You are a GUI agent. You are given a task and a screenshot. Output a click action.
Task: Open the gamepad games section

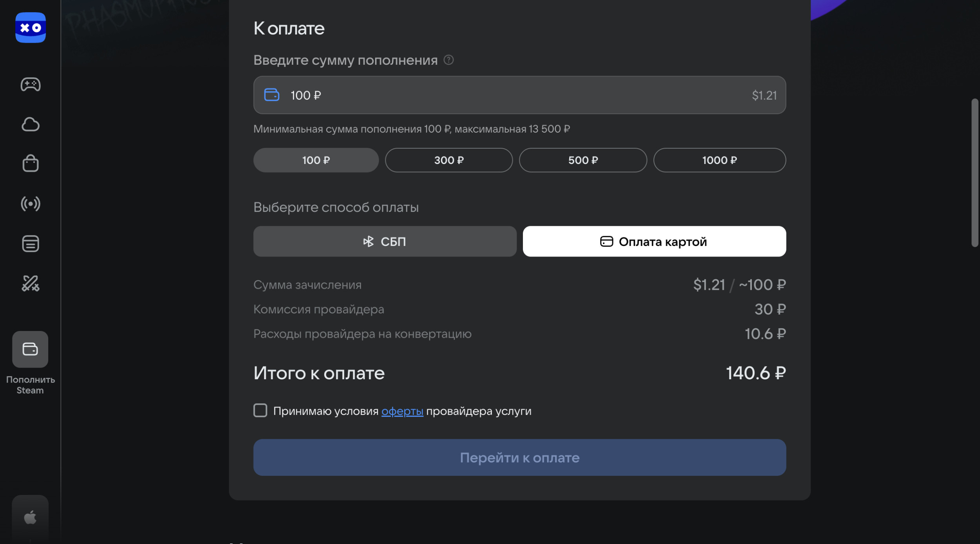(x=31, y=84)
